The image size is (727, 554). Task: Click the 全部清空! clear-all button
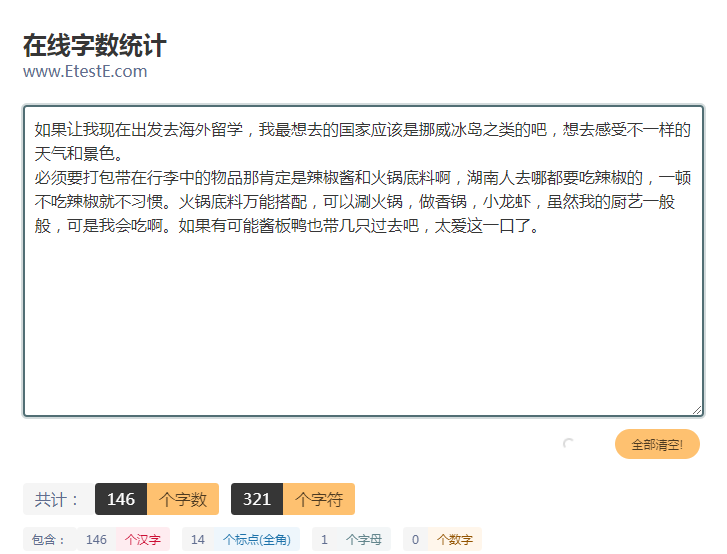pyautogui.click(x=657, y=444)
